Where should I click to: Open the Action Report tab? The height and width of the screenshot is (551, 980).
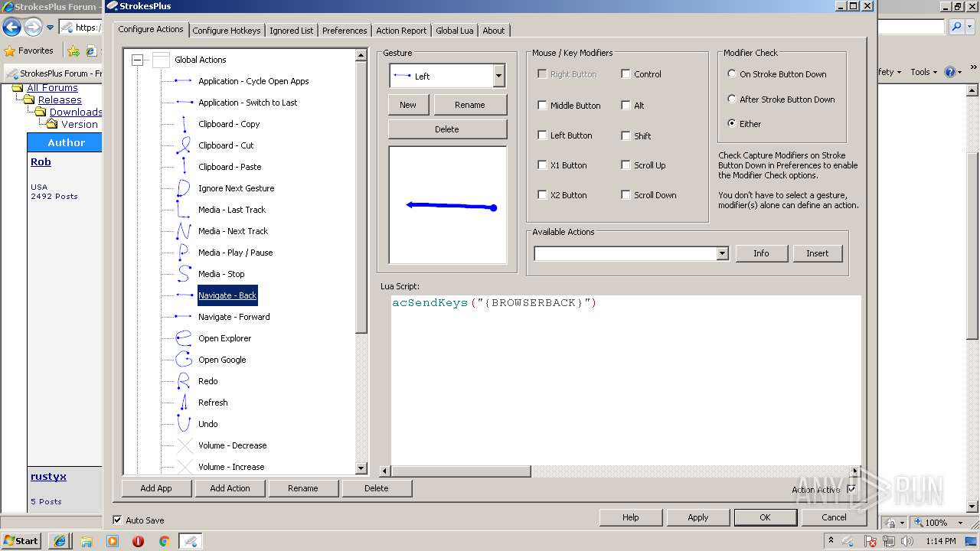coord(401,31)
